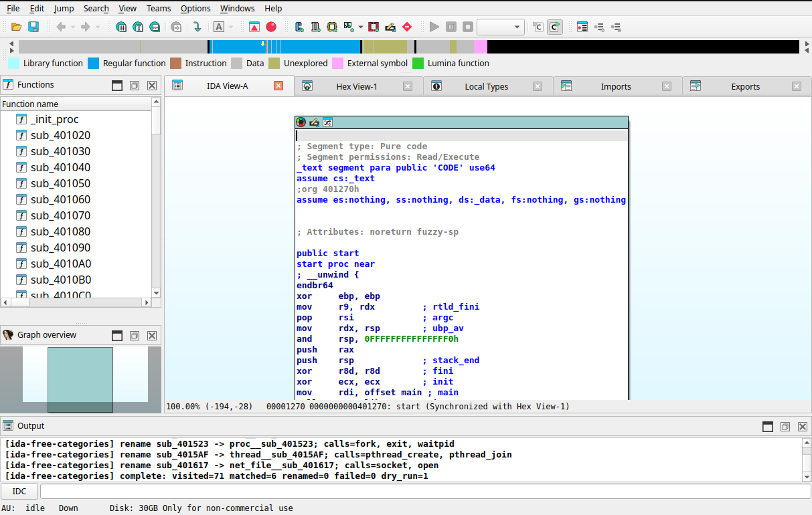Click the grayed round arrow icon
812x515 pixels.
tap(176, 27)
